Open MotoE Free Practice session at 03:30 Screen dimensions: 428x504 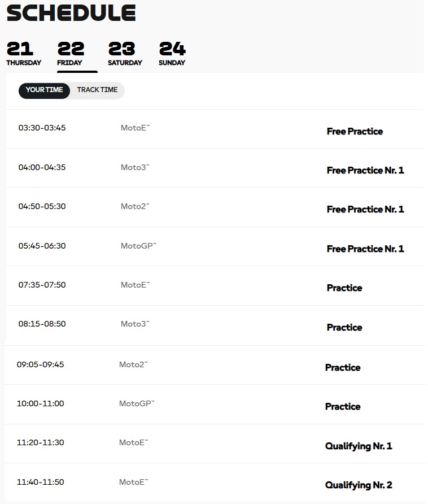pyautogui.click(x=215, y=129)
